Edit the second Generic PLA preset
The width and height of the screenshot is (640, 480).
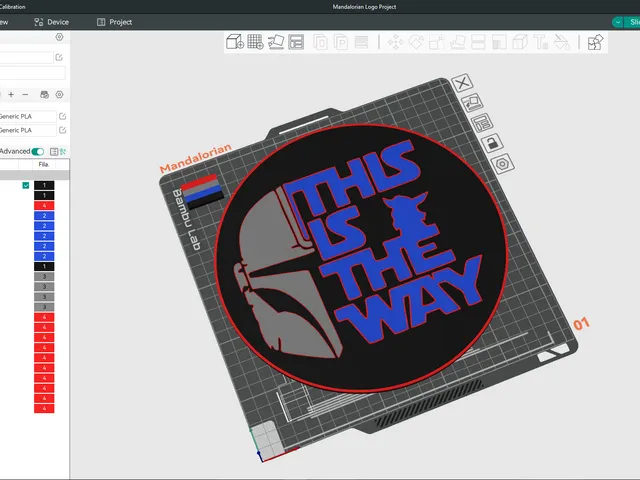(x=62, y=130)
